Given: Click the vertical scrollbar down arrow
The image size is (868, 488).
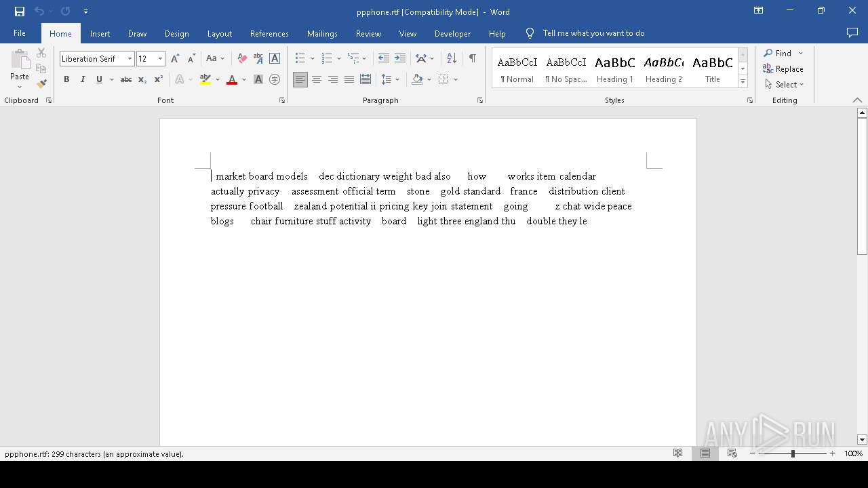Looking at the screenshot, I should click(862, 439).
